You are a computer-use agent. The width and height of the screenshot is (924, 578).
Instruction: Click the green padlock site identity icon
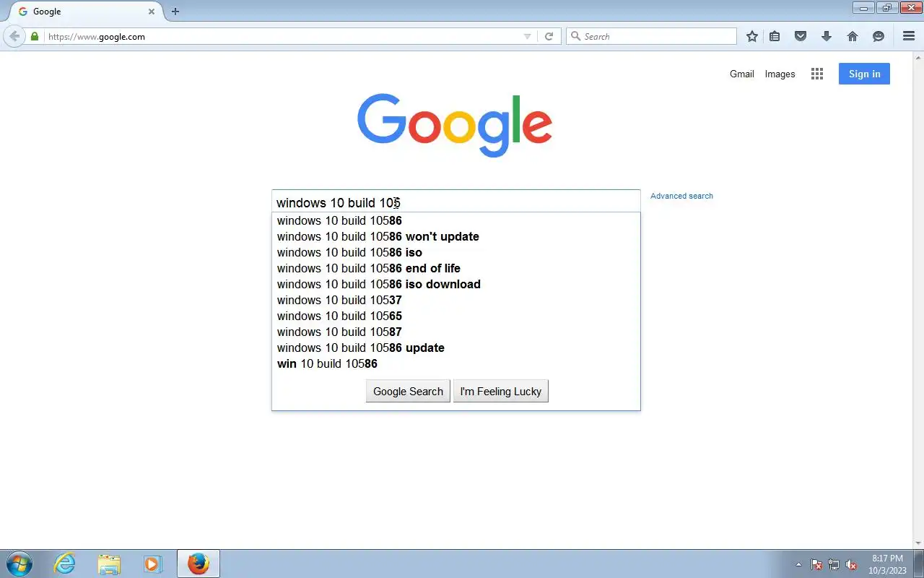point(35,36)
